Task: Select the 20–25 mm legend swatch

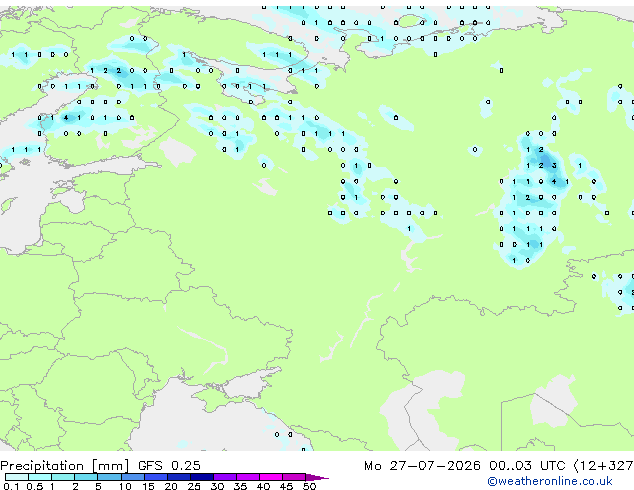Action: [179, 477]
